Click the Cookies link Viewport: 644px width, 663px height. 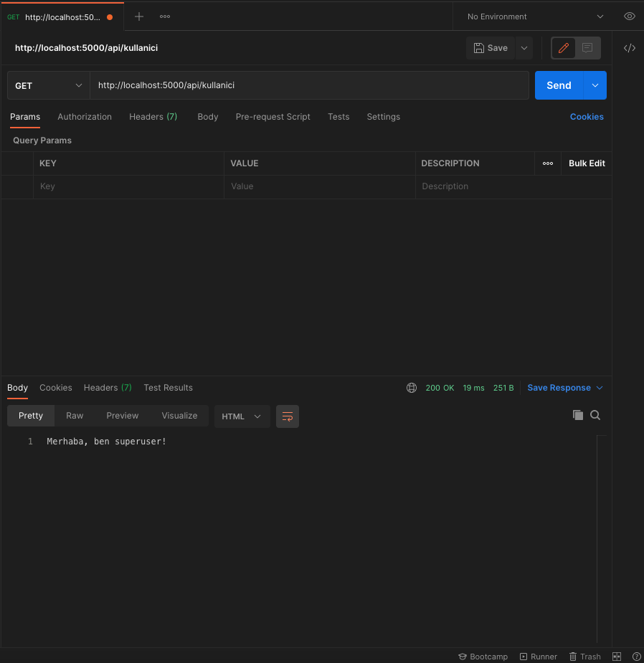(587, 116)
